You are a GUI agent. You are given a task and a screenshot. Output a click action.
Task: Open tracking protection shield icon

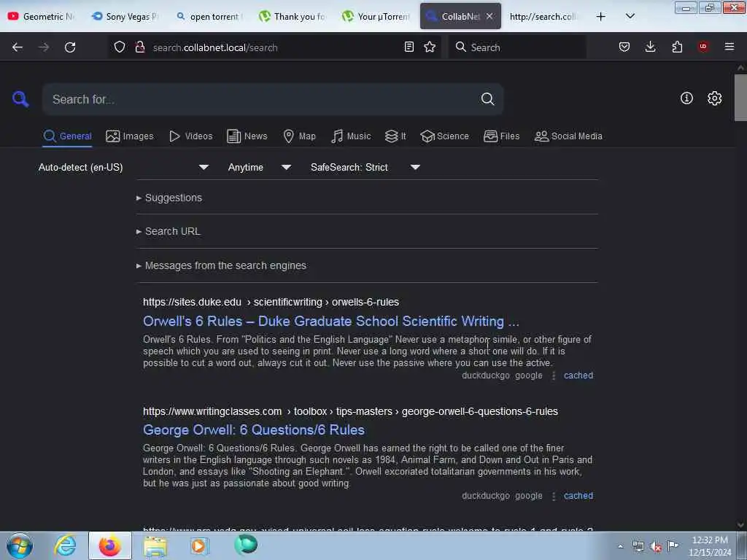120,47
